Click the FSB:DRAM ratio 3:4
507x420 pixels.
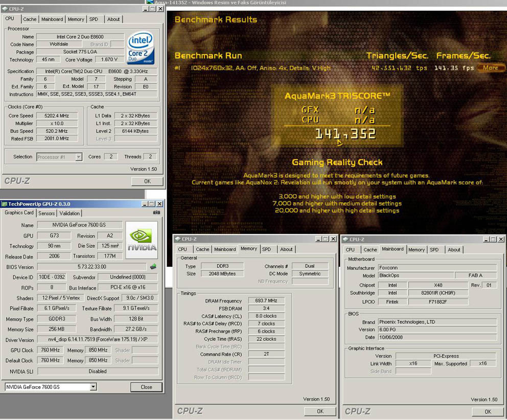266,308
